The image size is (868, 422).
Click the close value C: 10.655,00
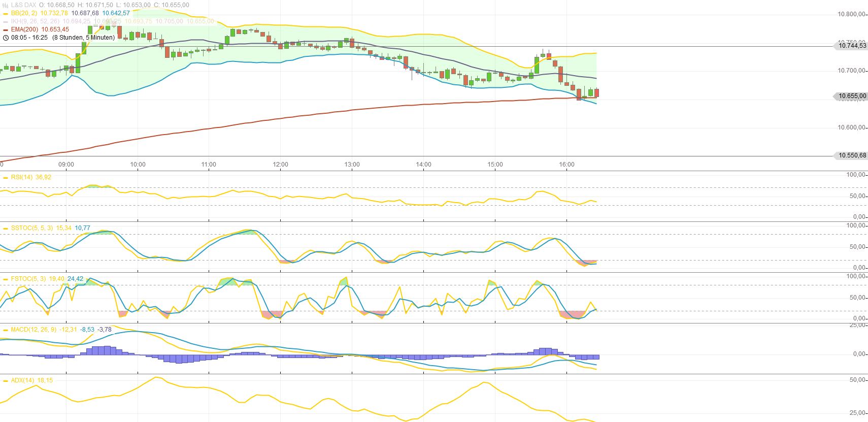pyautogui.click(x=172, y=5)
